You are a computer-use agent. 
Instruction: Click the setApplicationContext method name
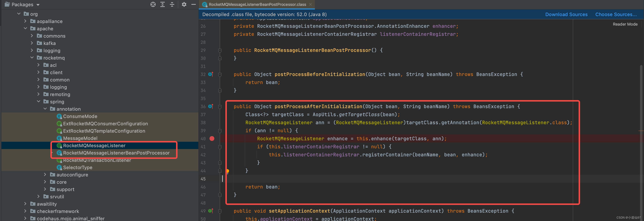(299, 211)
